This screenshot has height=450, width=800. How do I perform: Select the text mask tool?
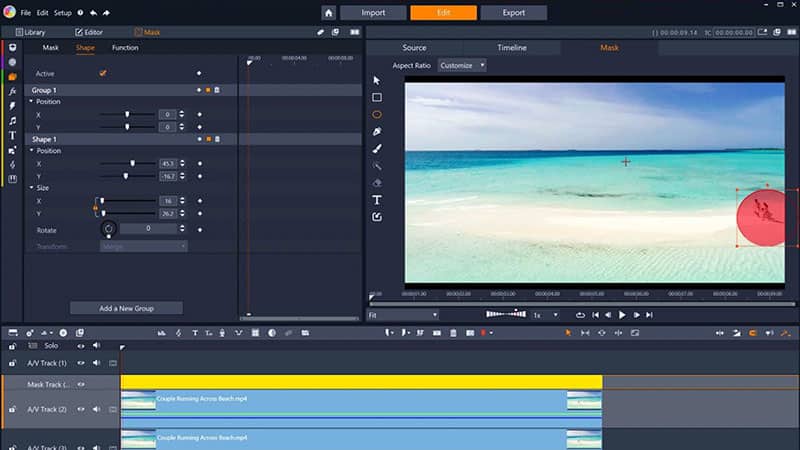tap(377, 200)
